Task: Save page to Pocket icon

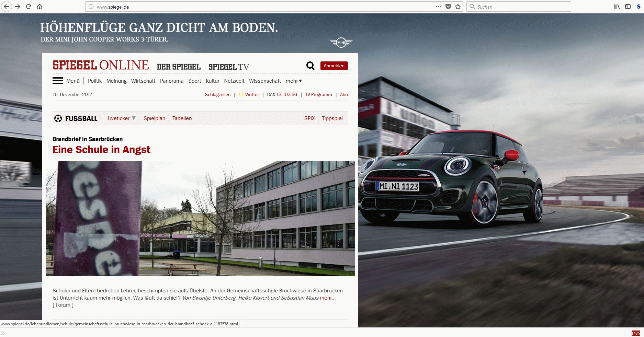Action: [x=448, y=7]
